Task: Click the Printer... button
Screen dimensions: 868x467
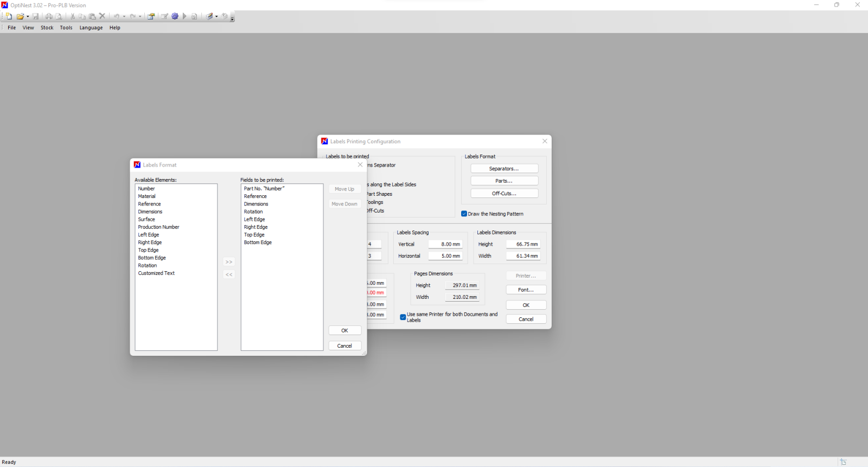Action: (x=526, y=276)
